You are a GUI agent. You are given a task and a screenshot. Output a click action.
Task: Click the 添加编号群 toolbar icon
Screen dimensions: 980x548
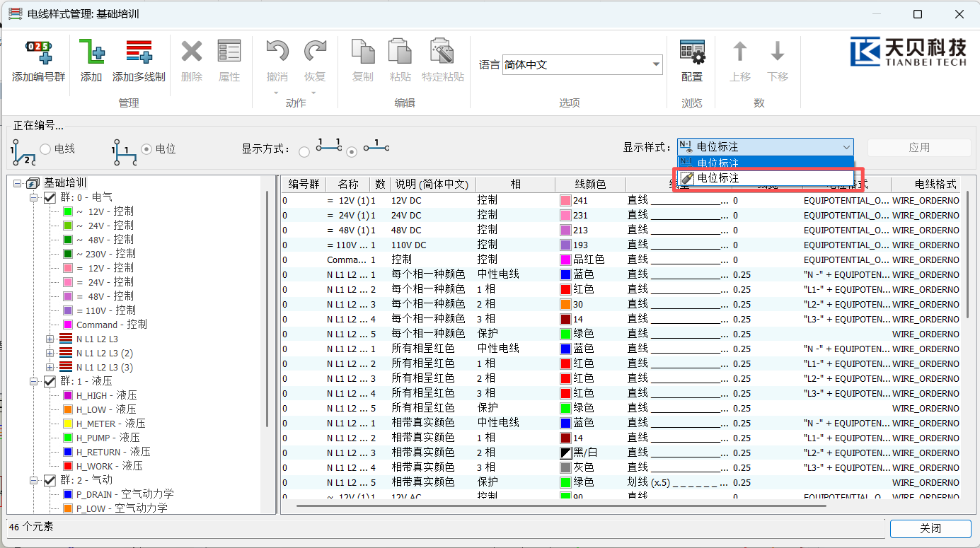point(39,53)
